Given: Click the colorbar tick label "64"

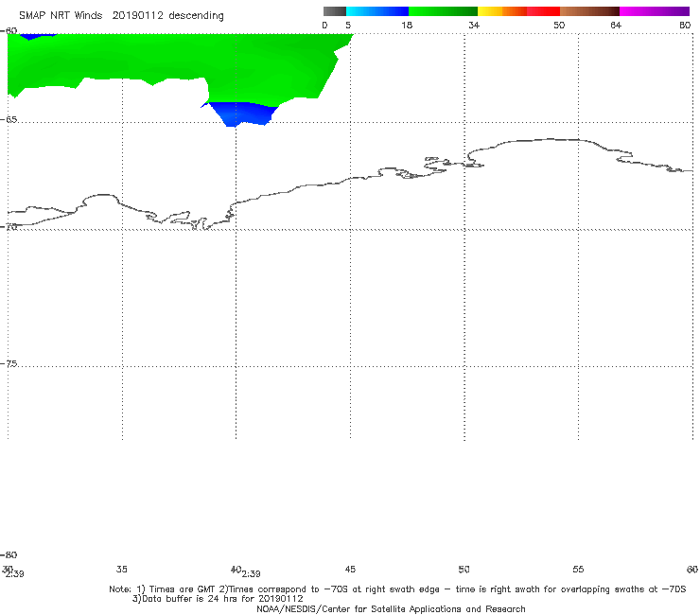Looking at the screenshot, I should tap(616, 25).
